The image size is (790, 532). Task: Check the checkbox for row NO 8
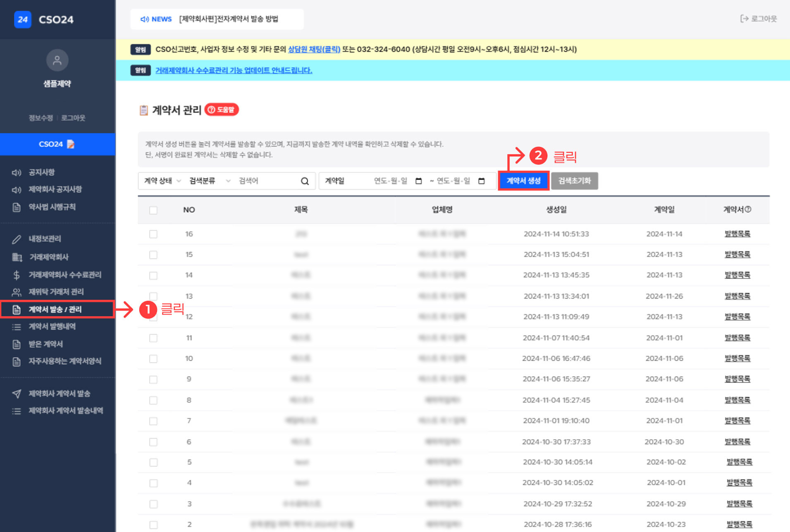pyautogui.click(x=153, y=400)
